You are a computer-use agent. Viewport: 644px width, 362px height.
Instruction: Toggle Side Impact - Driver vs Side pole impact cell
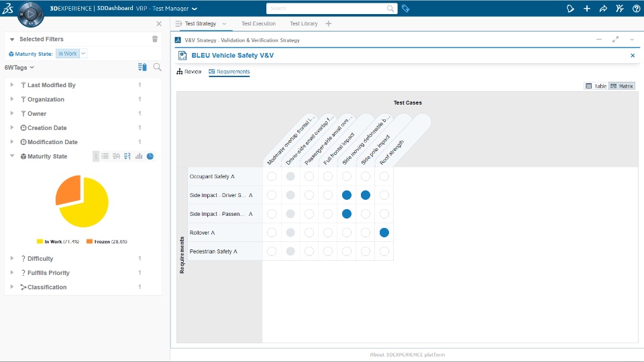(x=365, y=195)
